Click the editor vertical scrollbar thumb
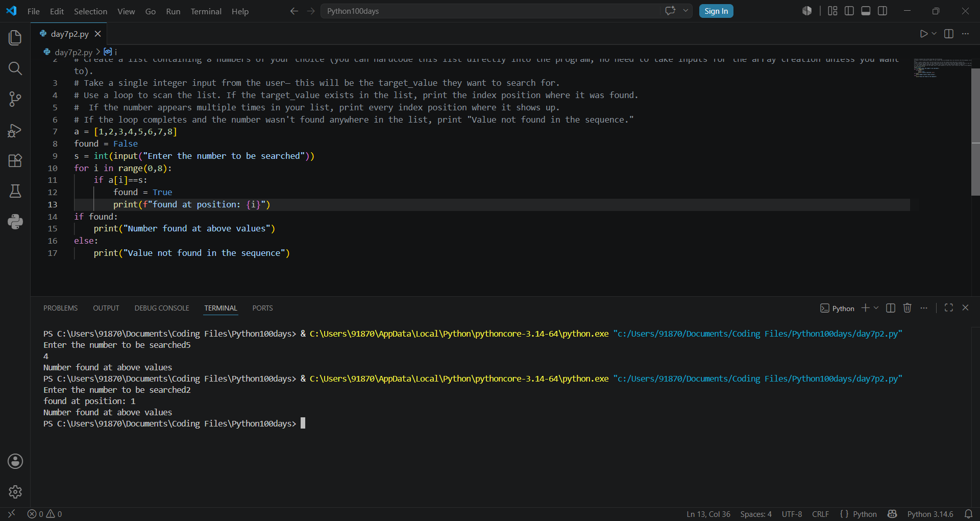 click(x=975, y=132)
